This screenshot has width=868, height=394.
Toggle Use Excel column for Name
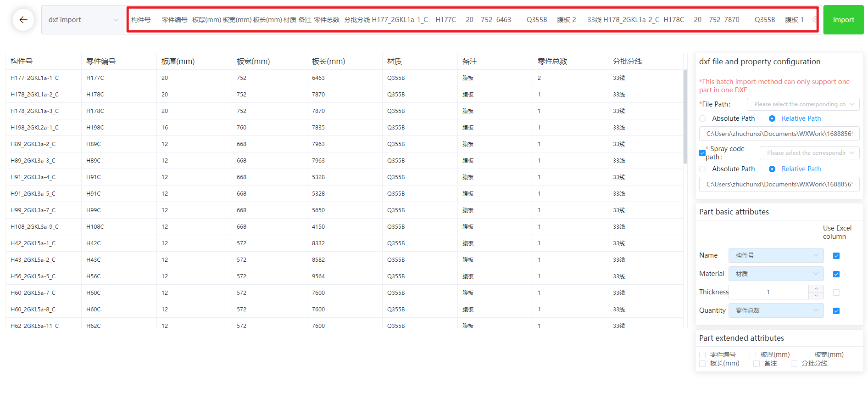click(836, 256)
